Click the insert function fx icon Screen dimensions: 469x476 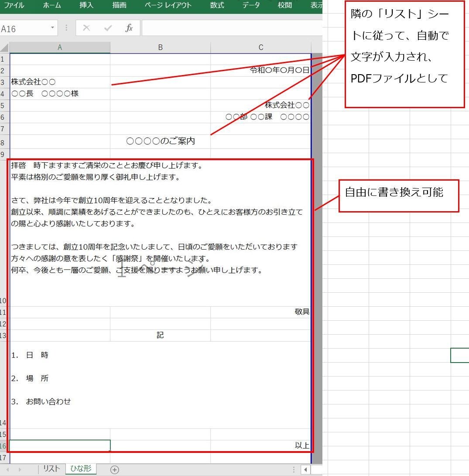[x=129, y=28]
